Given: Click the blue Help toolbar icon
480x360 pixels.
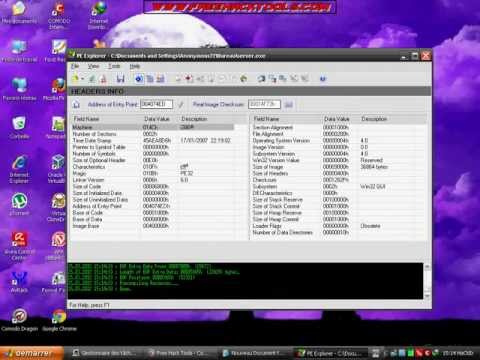Looking at the screenshot, I should 323,79.
